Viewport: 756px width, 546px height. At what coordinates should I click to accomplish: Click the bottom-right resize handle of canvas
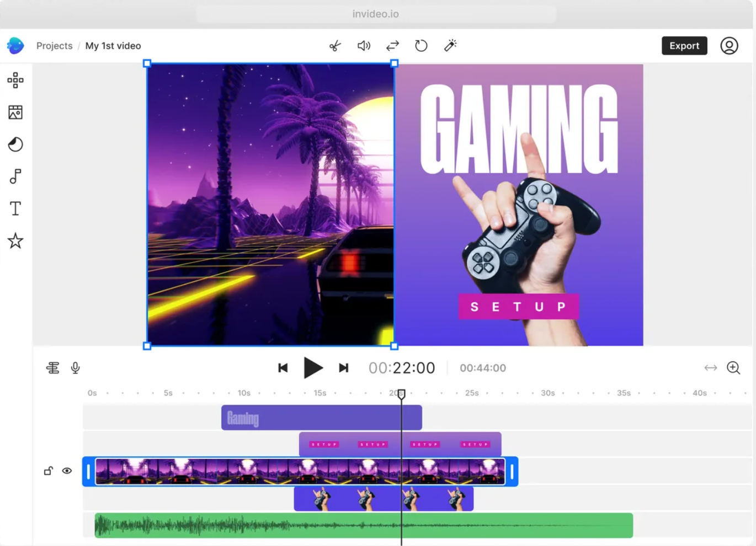[x=394, y=346]
